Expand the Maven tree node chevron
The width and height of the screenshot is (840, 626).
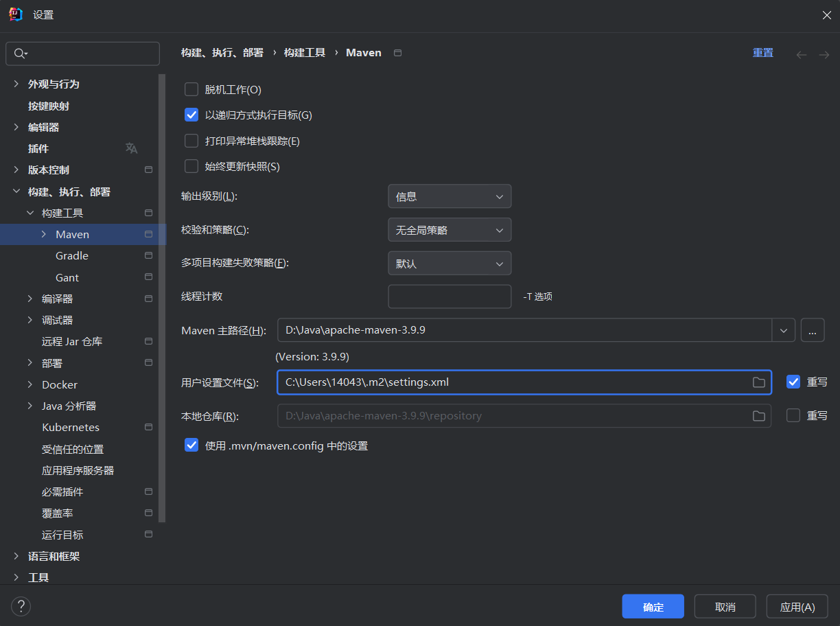[x=44, y=234]
